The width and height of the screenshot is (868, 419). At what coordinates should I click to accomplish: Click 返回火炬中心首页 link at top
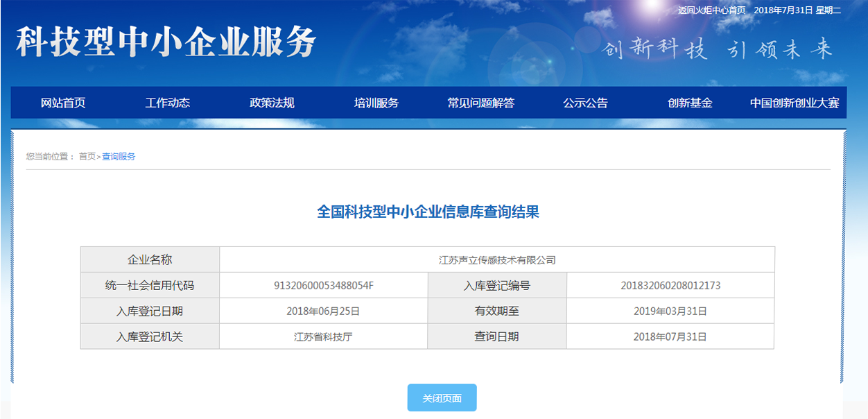pos(711,10)
